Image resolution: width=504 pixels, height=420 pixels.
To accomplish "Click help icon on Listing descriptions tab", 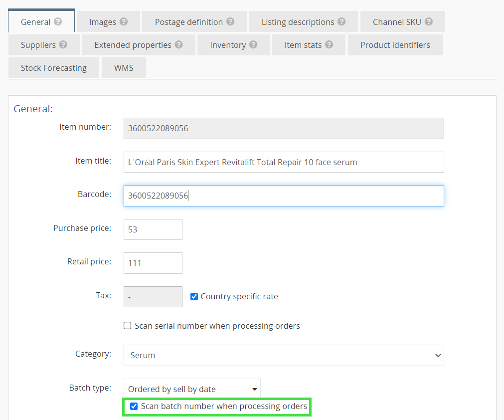I will coord(341,22).
